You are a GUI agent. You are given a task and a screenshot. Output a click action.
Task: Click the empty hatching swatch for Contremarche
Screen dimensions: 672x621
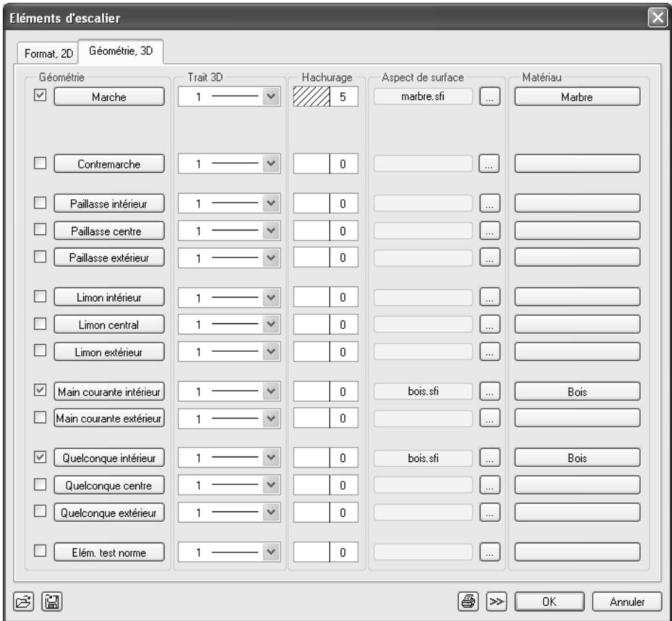(x=312, y=164)
